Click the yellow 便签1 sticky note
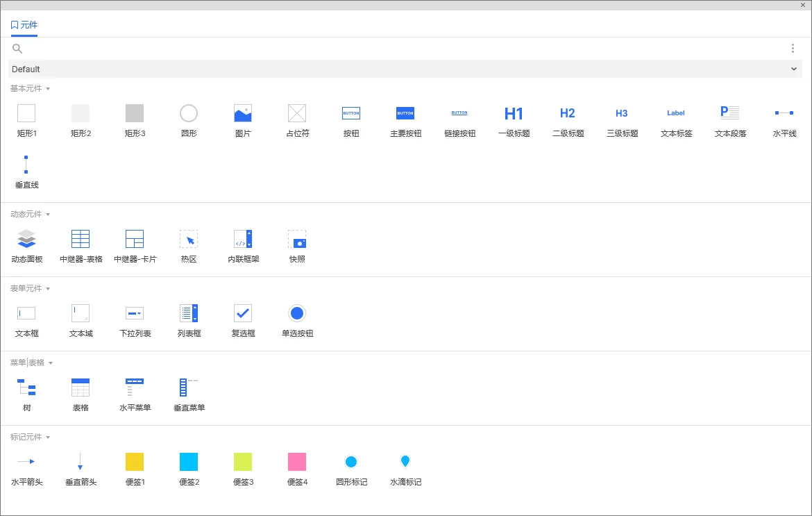Screen dimensions: 812x516 point(135,469)
